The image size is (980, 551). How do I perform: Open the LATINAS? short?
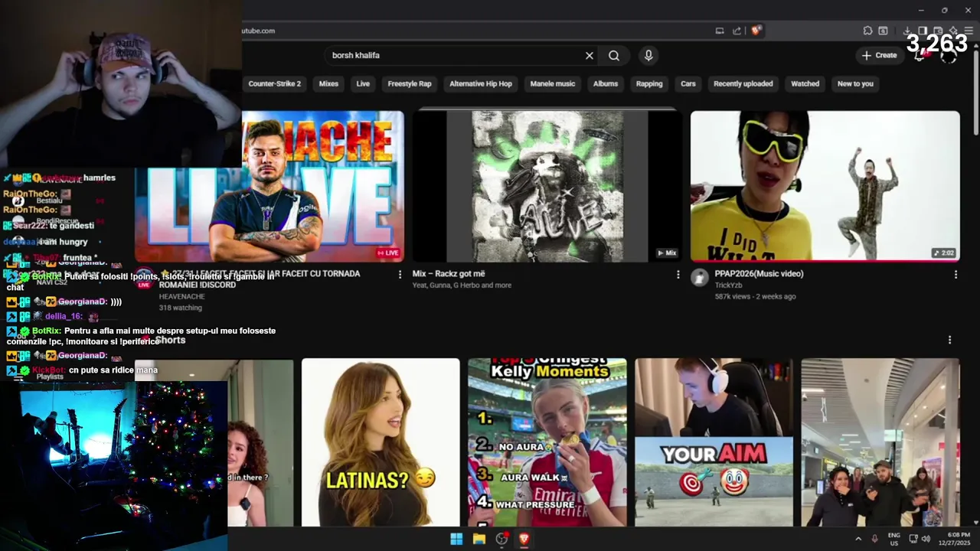tap(381, 442)
